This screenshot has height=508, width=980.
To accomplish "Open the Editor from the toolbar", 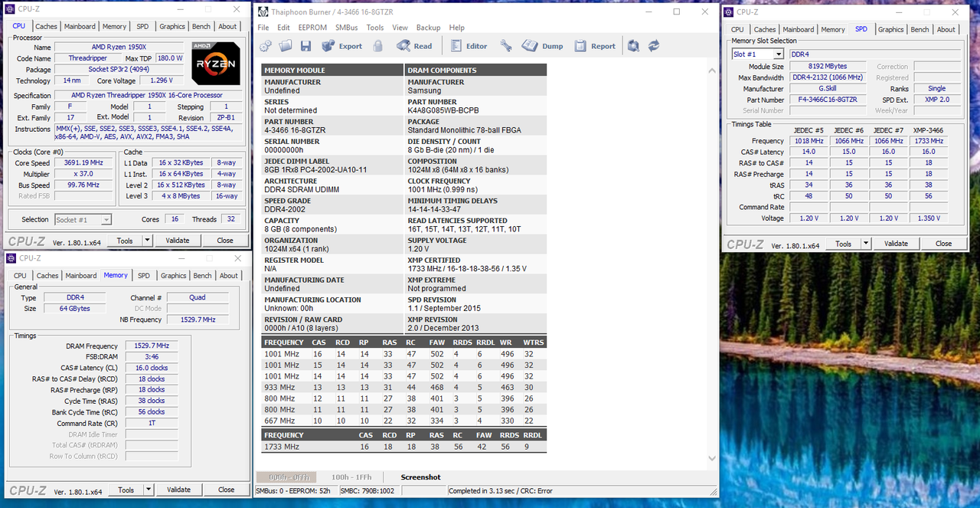I will (x=469, y=46).
